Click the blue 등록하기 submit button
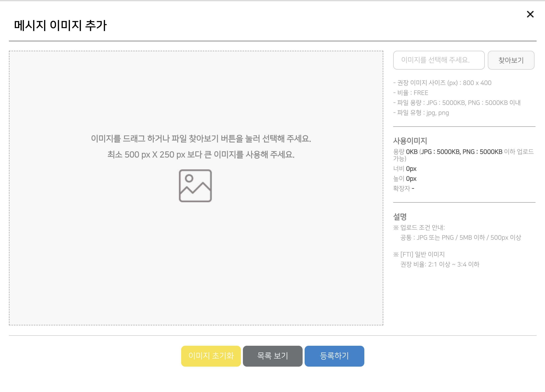This screenshot has width=545, height=392. pyautogui.click(x=334, y=356)
